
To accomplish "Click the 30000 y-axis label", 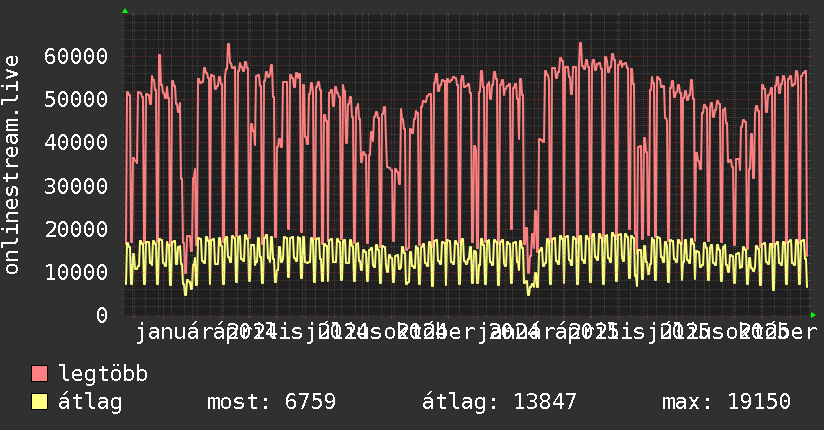I will 76,186.
